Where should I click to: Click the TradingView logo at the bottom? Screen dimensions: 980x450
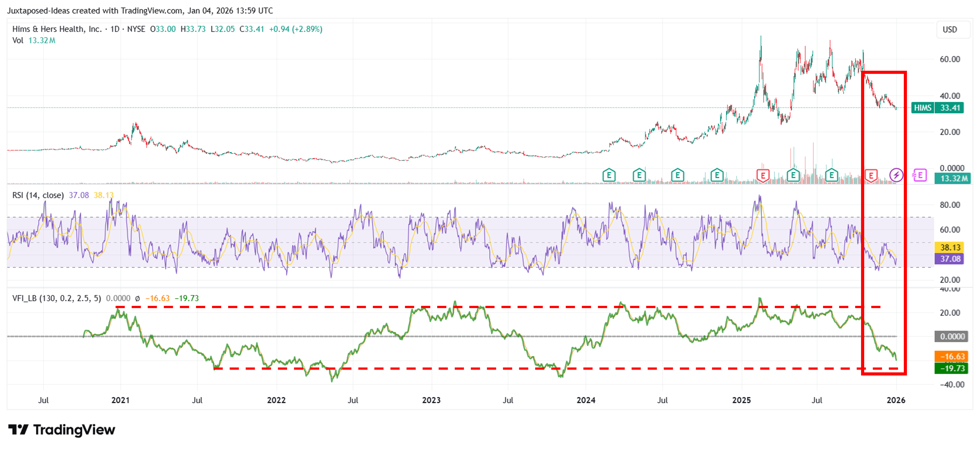62,430
